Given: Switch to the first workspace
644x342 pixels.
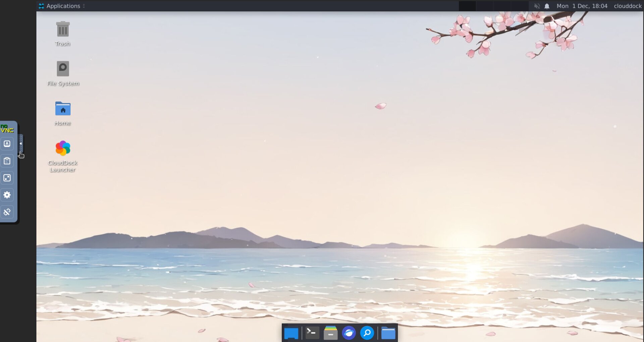Looking at the screenshot, I should [467, 6].
